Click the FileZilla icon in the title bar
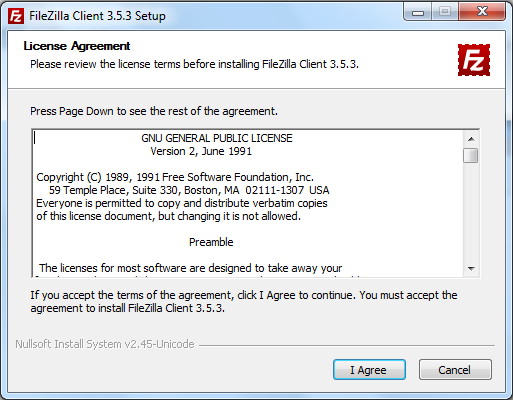The width and height of the screenshot is (513, 400). tap(16, 16)
